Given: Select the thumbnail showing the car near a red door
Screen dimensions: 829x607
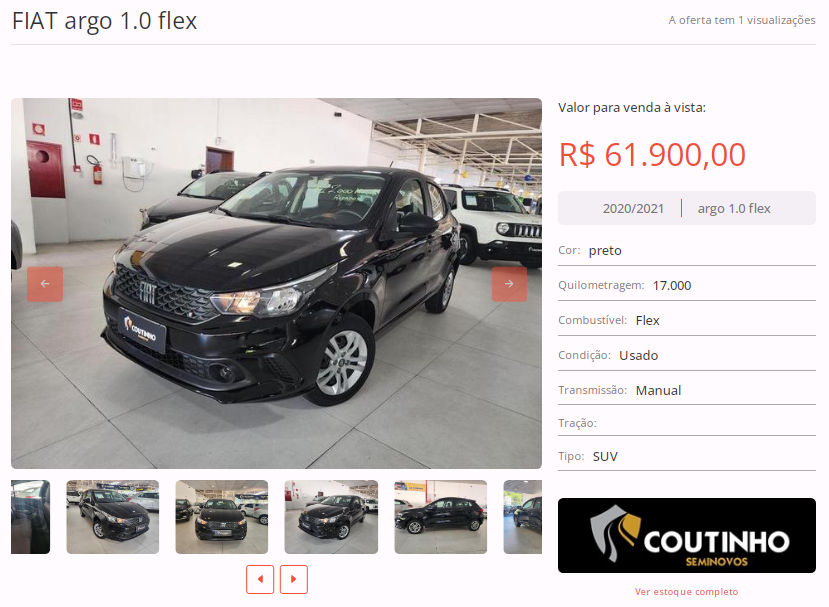Looking at the screenshot, I should pyautogui.click(x=331, y=517).
